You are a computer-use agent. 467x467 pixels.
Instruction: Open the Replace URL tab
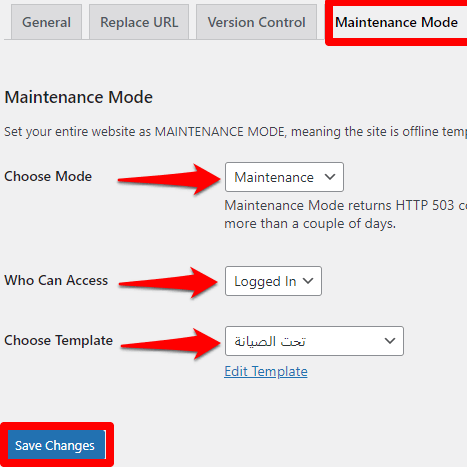139,22
